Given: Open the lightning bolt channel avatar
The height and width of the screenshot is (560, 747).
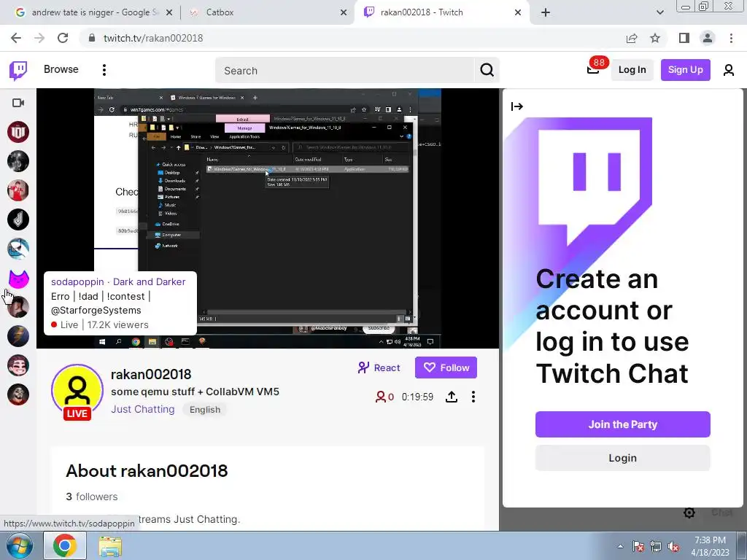Looking at the screenshot, I should coord(18,336).
